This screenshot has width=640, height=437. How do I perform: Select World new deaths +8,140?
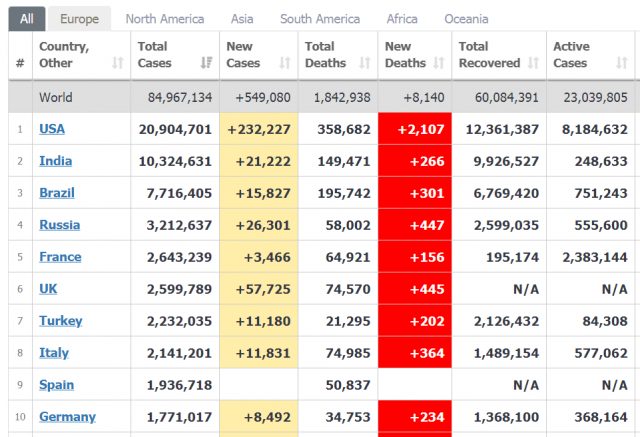[424, 98]
